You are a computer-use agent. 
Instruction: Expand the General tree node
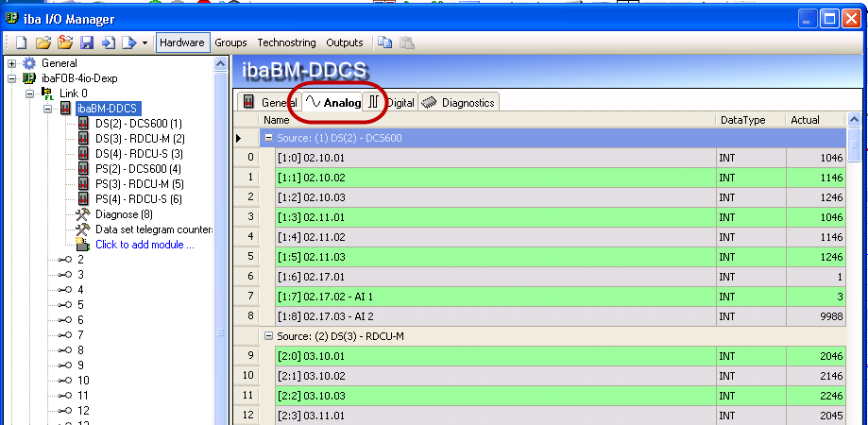pos(11,63)
